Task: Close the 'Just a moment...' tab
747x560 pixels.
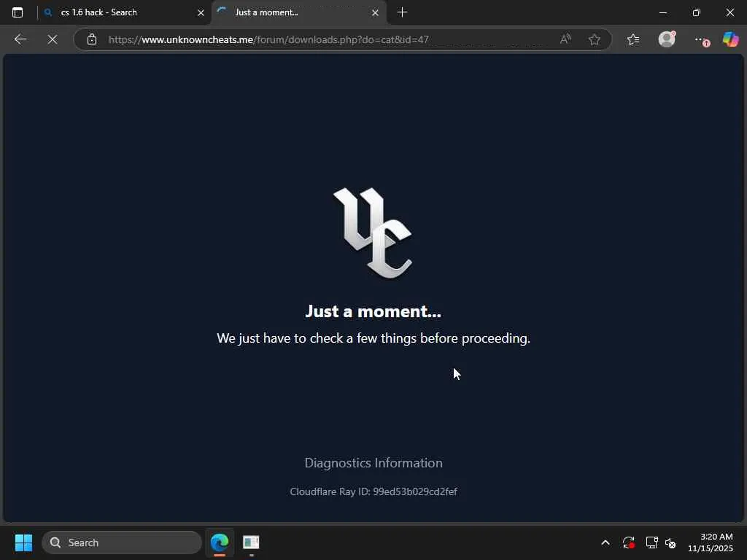Action: 375,13
